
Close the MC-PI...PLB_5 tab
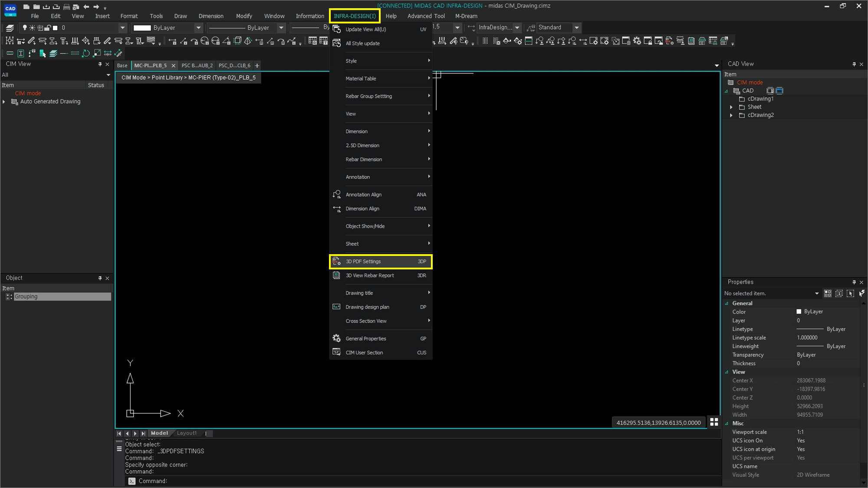click(x=173, y=66)
